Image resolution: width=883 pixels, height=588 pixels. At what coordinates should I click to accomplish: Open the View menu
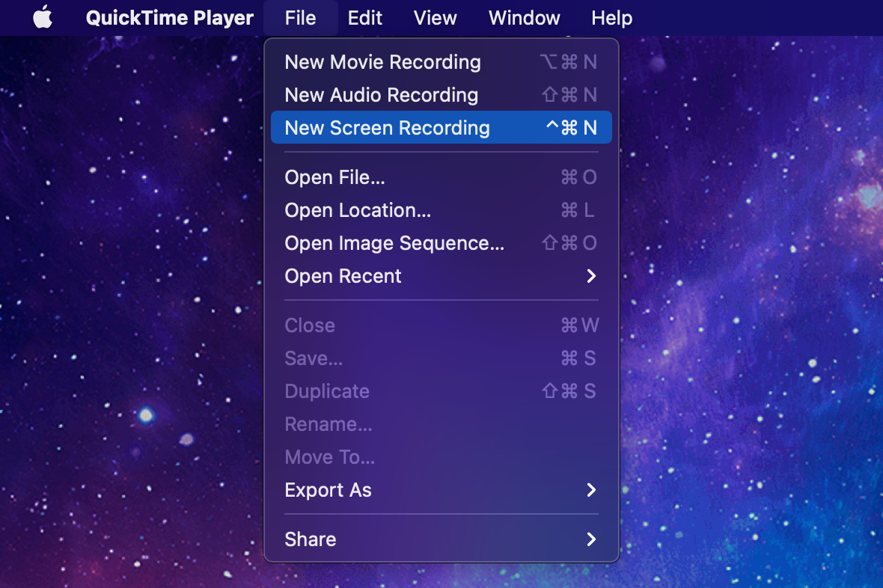point(436,18)
